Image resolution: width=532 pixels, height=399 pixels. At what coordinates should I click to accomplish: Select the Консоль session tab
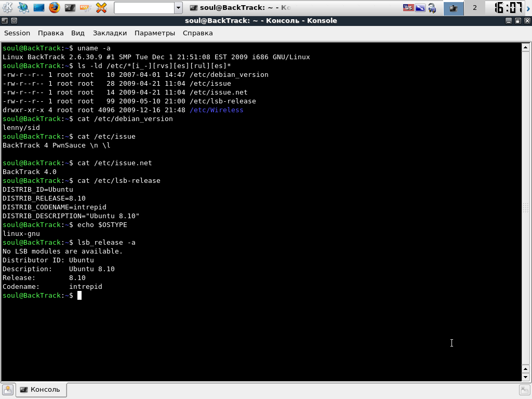pyautogui.click(x=41, y=390)
